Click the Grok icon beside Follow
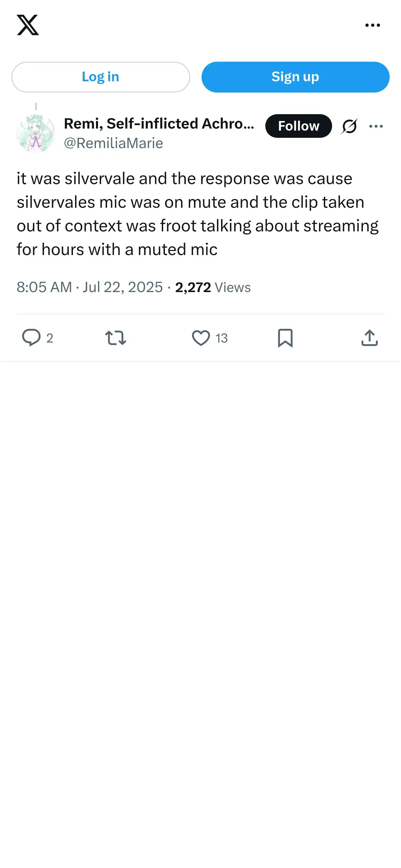The height and width of the screenshot is (868, 401). 349,126
